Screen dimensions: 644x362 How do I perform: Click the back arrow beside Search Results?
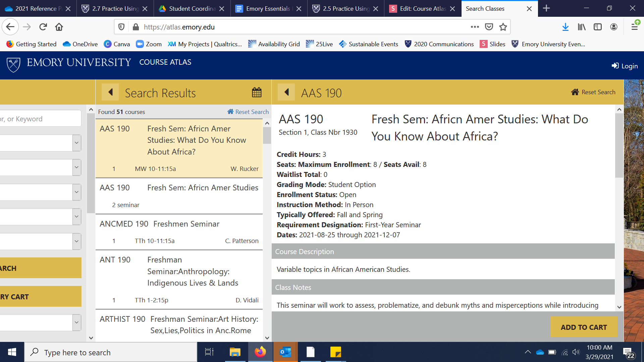pyautogui.click(x=110, y=92)
